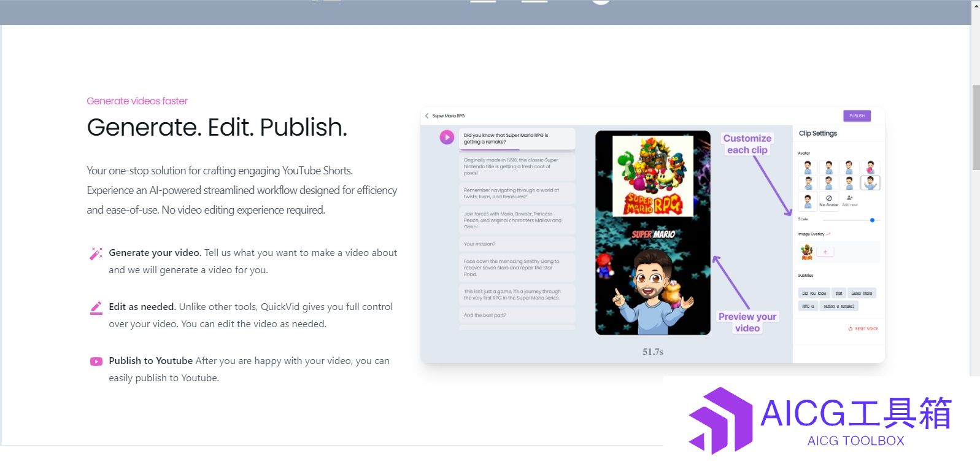980x461 pixels.
Task: Adjust the avatar Scale slider handle
Action: click(x=872, y=220)
